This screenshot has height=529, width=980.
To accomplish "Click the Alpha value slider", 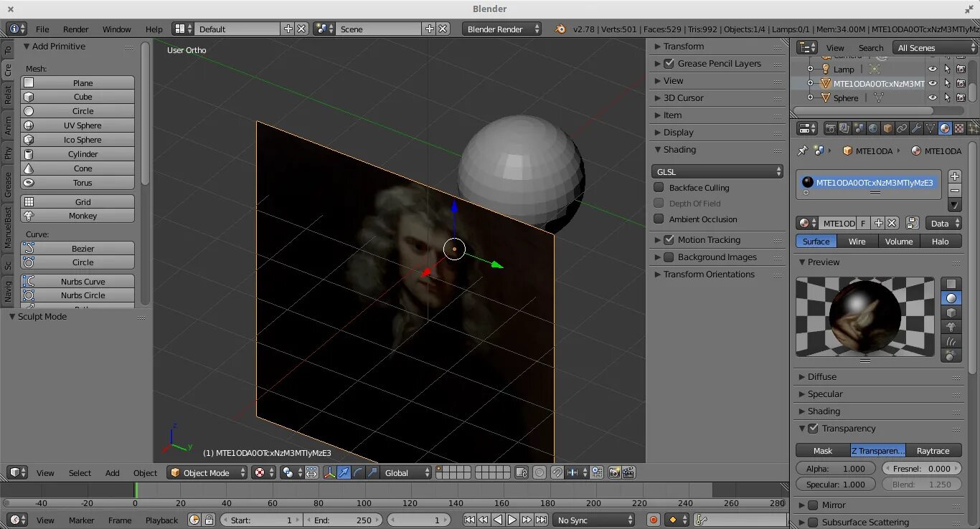I will [836, 468].
